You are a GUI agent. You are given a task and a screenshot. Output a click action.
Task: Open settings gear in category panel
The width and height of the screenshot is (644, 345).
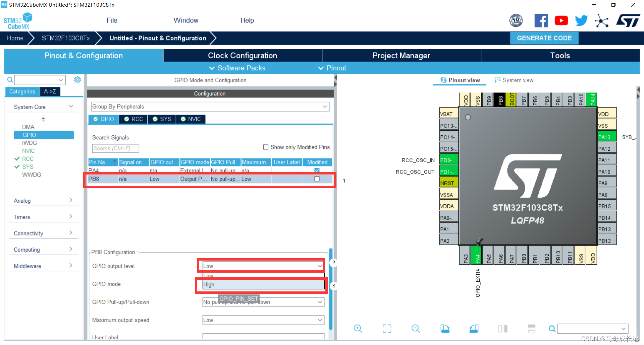(77, 80)
